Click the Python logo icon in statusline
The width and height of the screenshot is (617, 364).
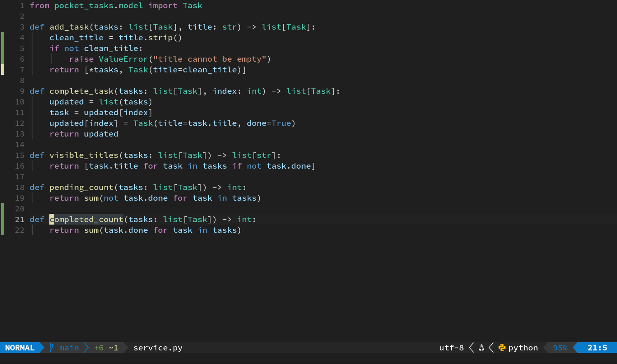(x=502, y=348)
